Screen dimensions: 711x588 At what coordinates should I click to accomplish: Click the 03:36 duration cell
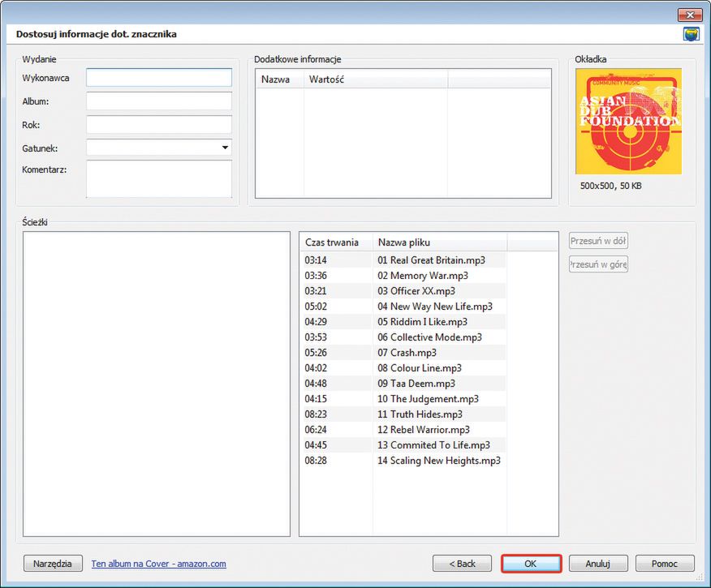316,276
